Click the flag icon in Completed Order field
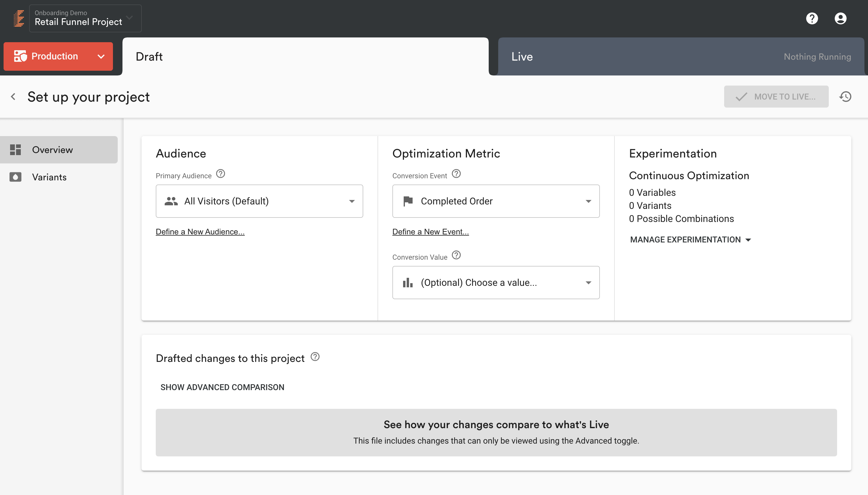The image size is (868, 495). [x=408, y=201]
